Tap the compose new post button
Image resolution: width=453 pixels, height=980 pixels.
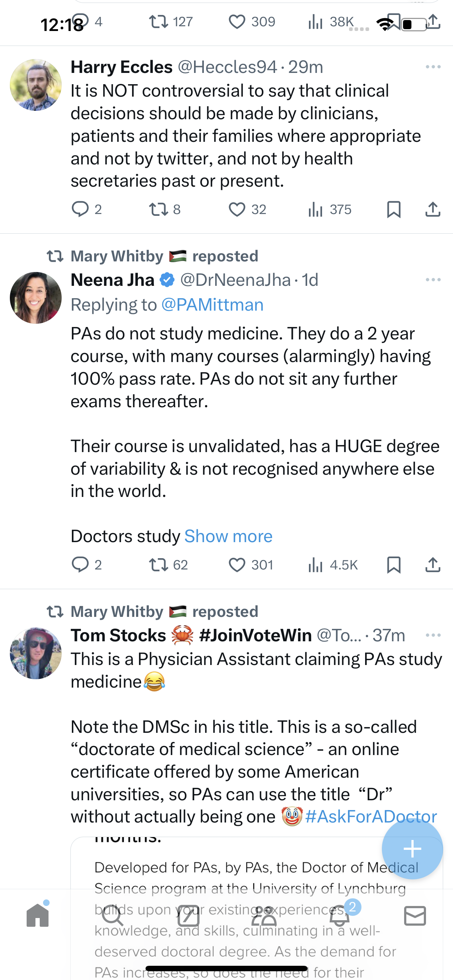click(412, 849)
